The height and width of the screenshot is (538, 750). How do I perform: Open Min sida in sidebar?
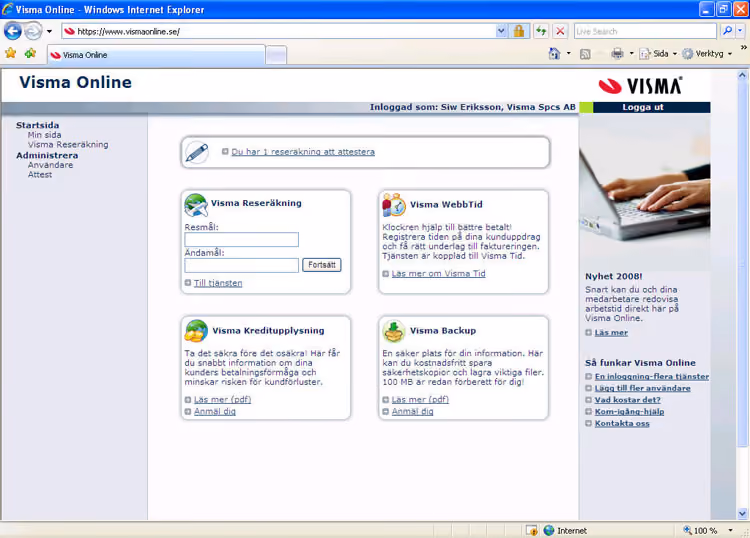pyautogui.click(x=44, y=135)
